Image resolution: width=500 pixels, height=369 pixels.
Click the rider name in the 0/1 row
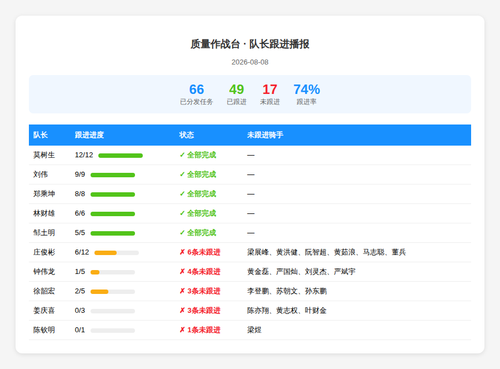click(254, 330)
